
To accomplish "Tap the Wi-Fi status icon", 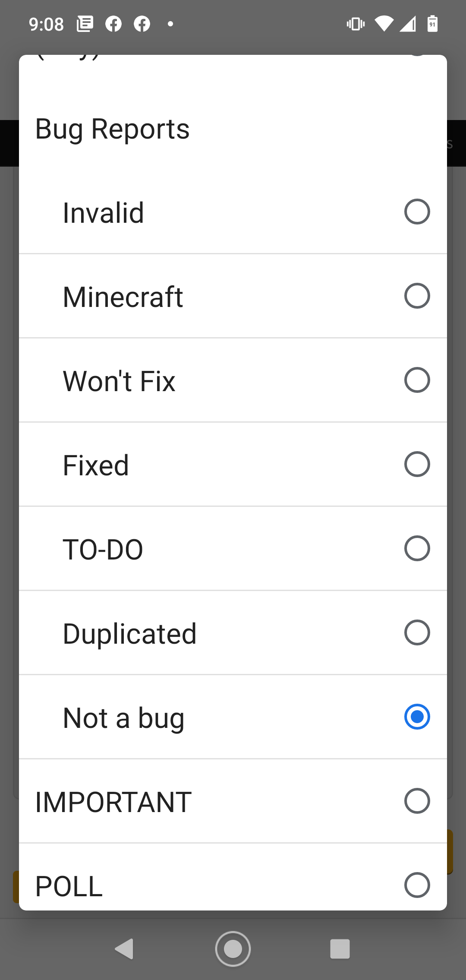I will click(384, 24).
